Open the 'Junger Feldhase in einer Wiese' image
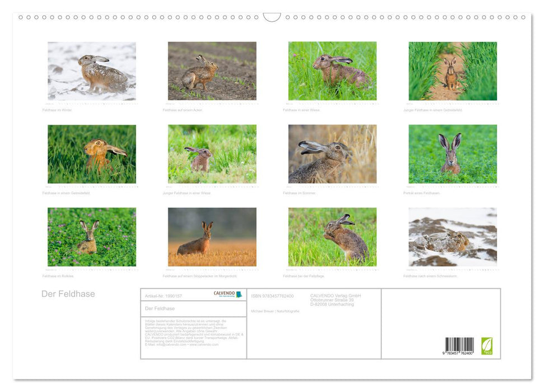The width and height of the screenshot is (544, 392). coord(212,154)
